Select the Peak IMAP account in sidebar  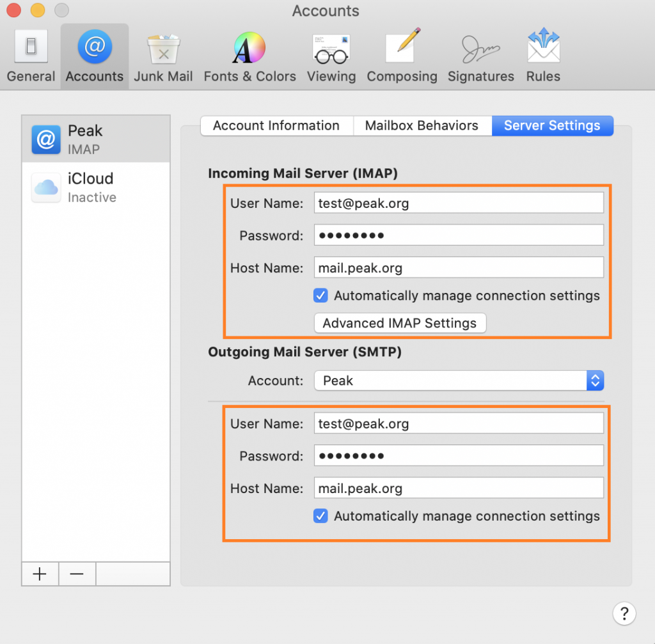(96, 139)
